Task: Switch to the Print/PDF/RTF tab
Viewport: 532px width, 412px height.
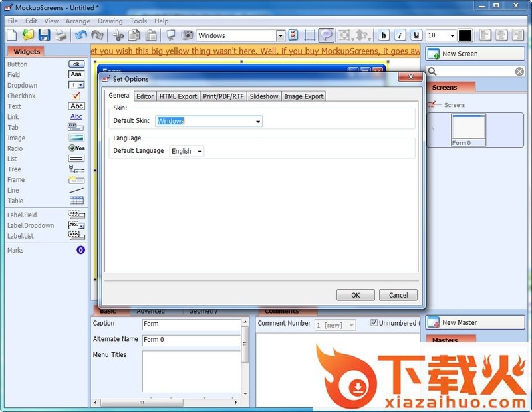Action: (223, 96)
